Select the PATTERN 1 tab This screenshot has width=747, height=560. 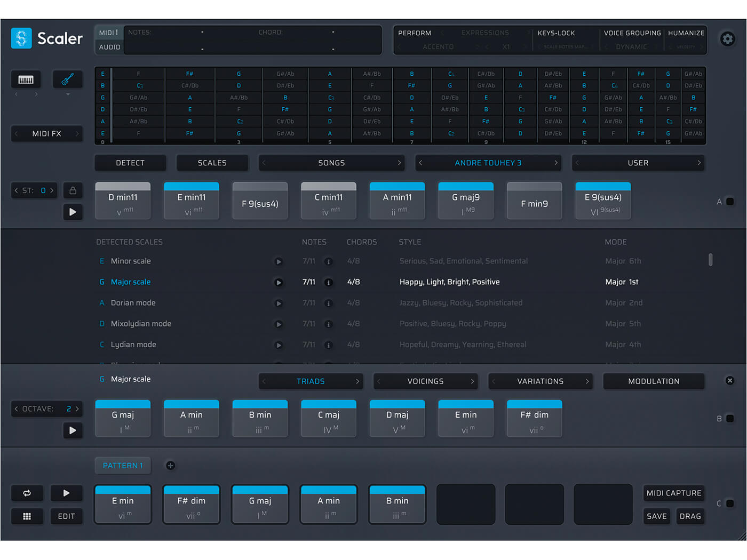[x=122, y=465]
